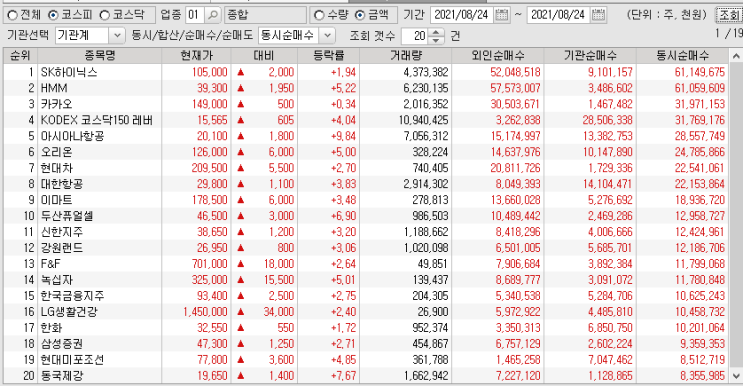
Task: Sort by the 종목명 column header
Action: (x=100, y=55)
